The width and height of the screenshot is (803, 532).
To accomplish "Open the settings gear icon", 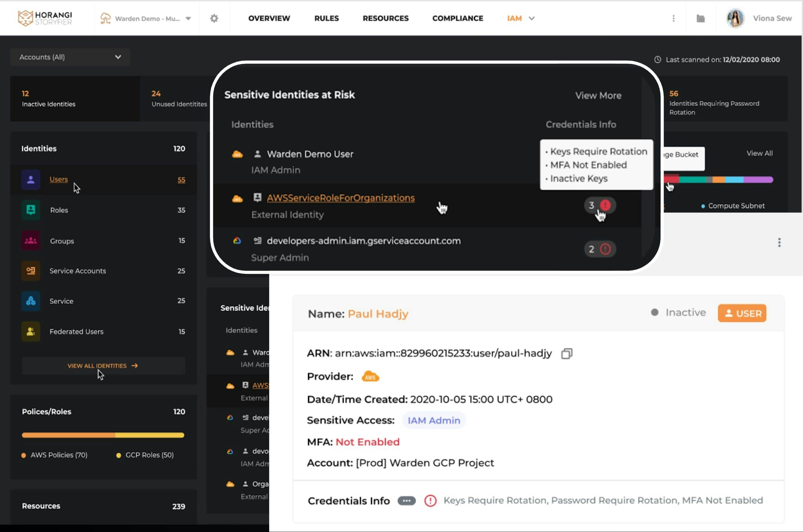I will (214, 18).
